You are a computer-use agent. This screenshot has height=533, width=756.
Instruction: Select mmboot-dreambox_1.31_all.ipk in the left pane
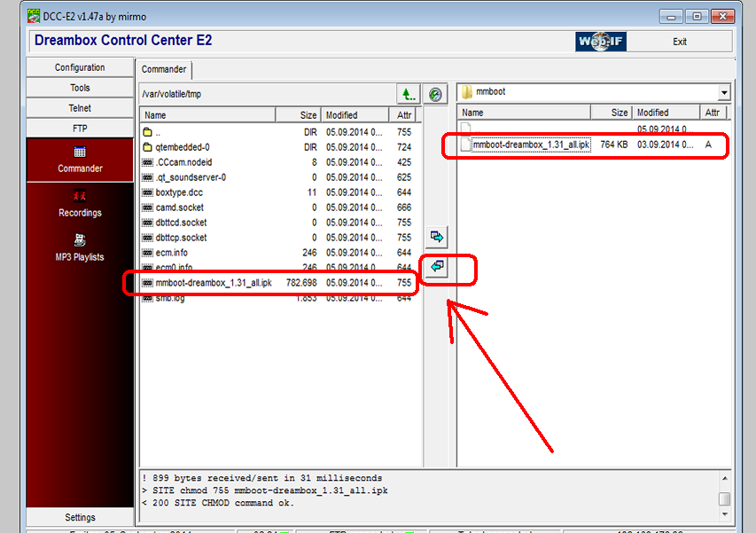277,283
